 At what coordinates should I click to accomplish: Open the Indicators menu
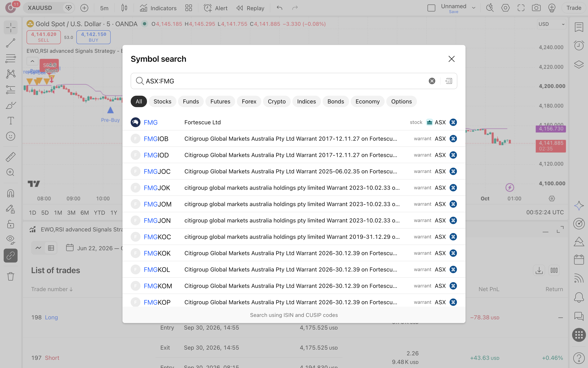point(158,8)
